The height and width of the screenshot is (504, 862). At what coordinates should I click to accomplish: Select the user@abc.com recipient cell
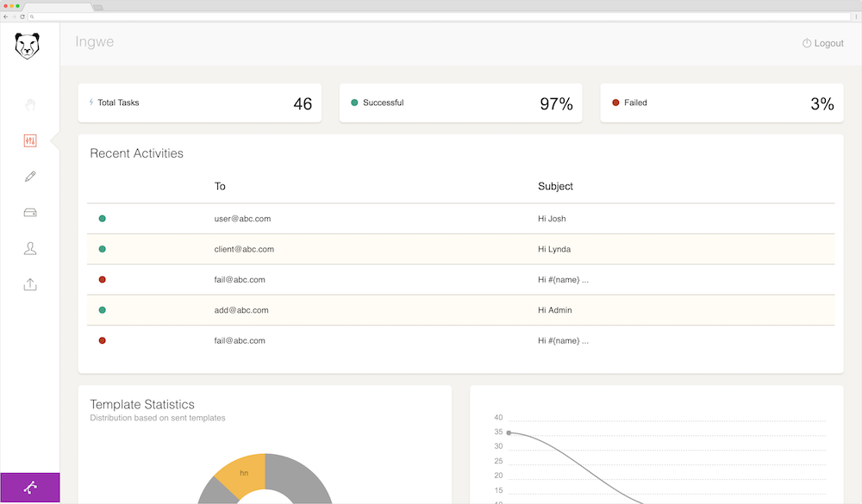[242, 219]
